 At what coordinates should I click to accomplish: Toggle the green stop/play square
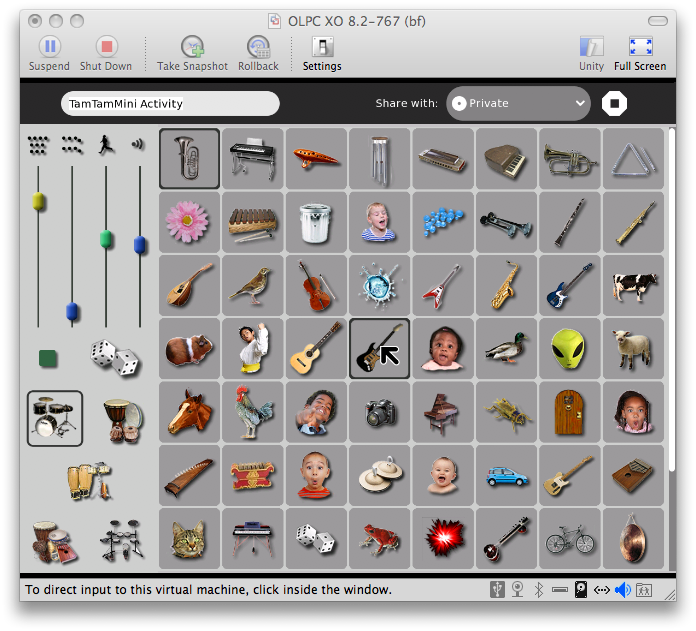[x=48, y=359]
